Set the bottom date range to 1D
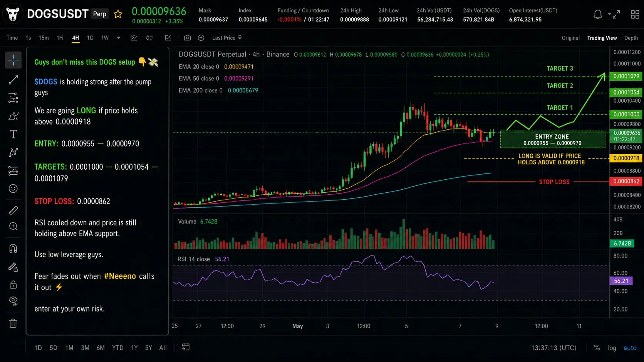This screenshot has width=644, height=362. point(38,348)
